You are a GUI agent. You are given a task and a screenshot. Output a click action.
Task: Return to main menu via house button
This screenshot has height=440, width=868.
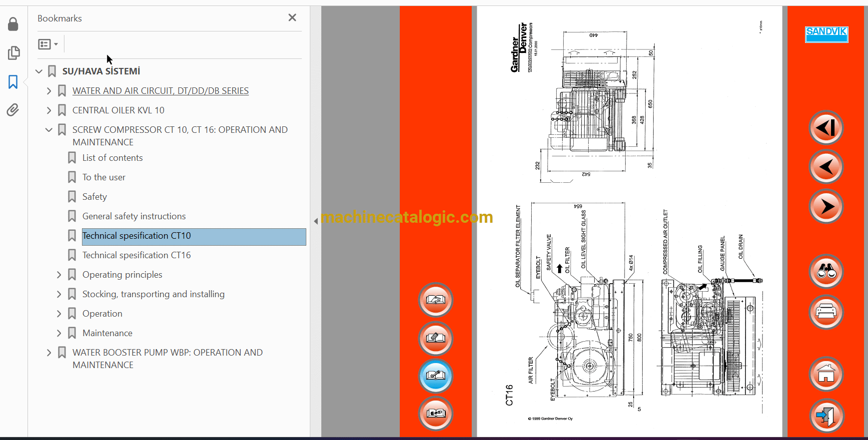click(826, 374)
